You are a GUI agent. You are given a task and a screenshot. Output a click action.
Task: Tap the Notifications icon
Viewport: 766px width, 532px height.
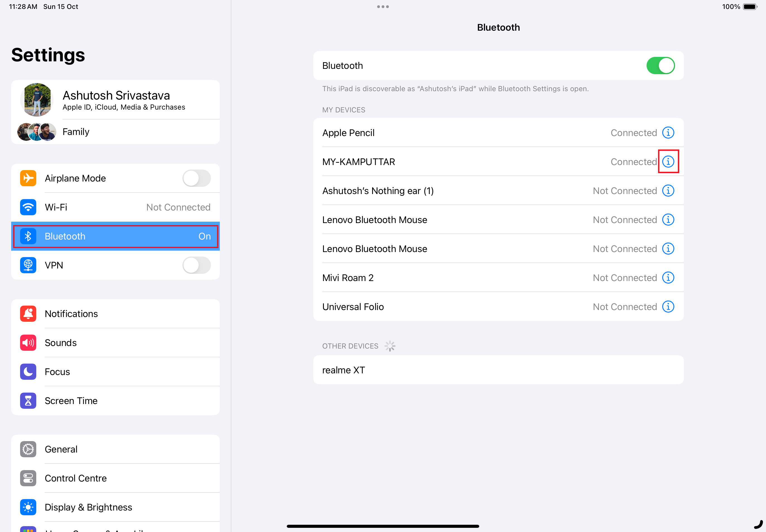tap(28, 314)
